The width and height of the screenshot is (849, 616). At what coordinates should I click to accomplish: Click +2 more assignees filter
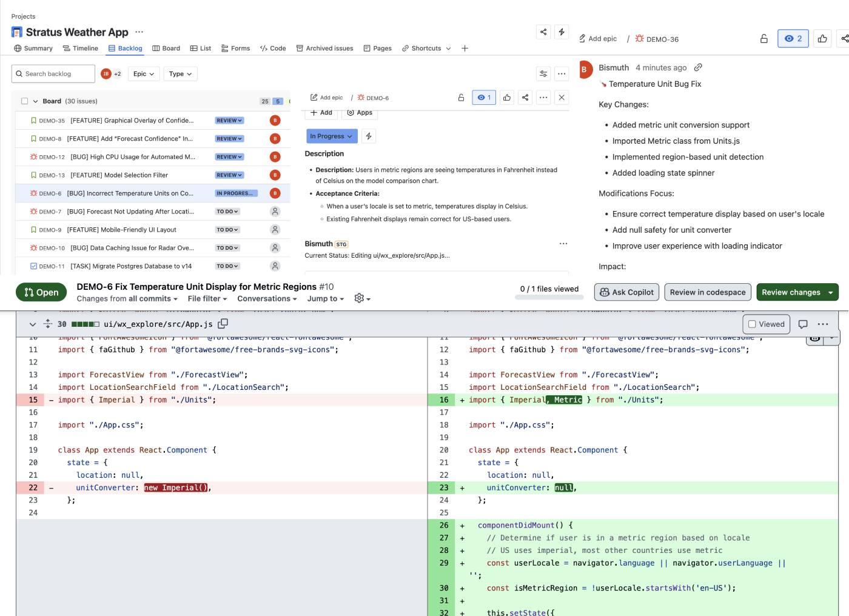(x=118, y=74)
